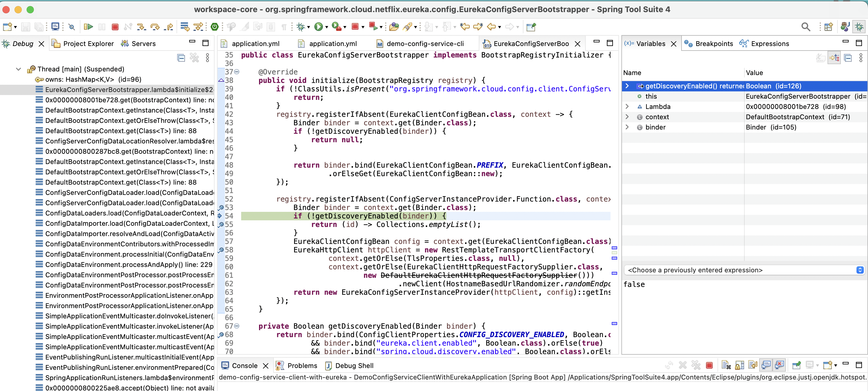Screen dimensions: 868x391
Task: Toggle the breakpoint on line 53
Action: 221,208
